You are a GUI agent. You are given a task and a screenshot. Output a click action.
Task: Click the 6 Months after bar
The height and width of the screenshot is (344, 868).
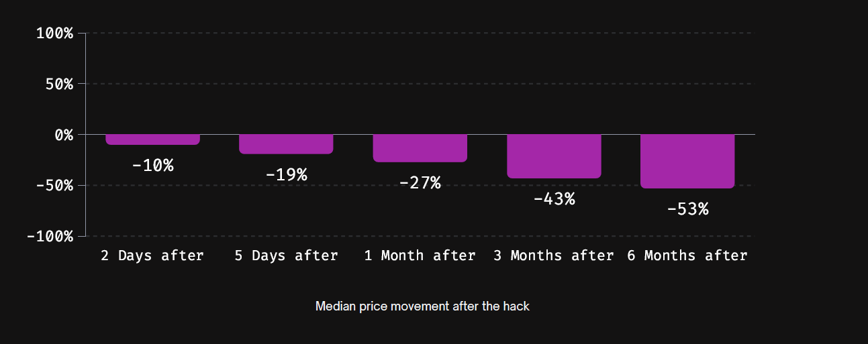coord(687,162)
